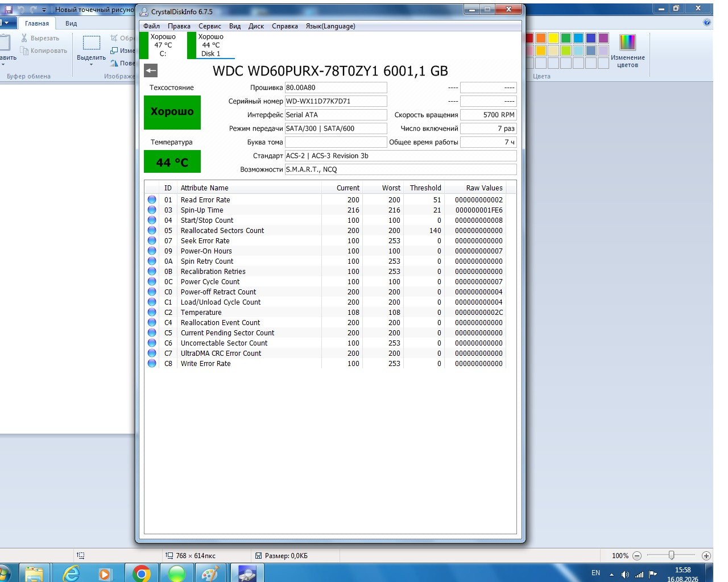Click status orb for UltraDMA CRC Error Count
This screenshot has width=728, height=582.
(152, 353)
